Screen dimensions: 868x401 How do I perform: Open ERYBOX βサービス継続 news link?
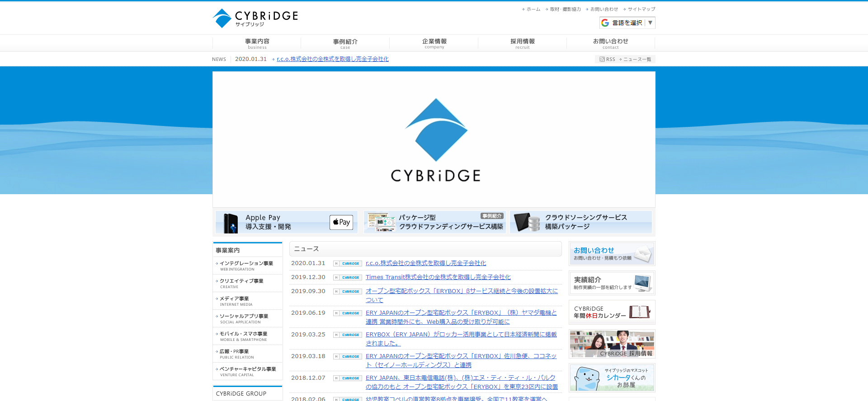coord(462,295)
